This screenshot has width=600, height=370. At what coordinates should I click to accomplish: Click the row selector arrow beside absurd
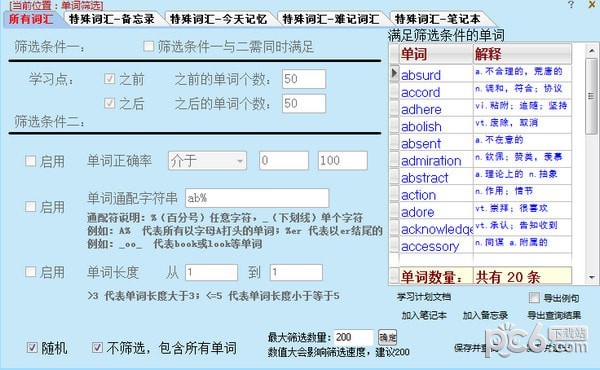click(394, 73)
